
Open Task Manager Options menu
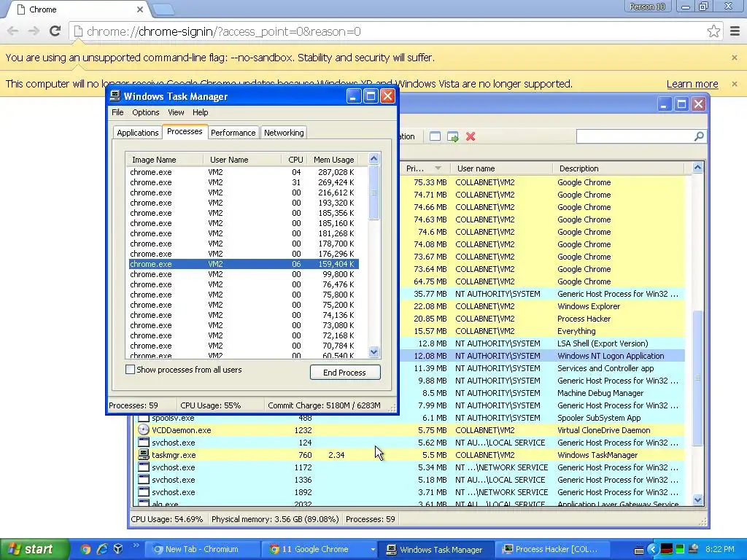click(146, 112)
